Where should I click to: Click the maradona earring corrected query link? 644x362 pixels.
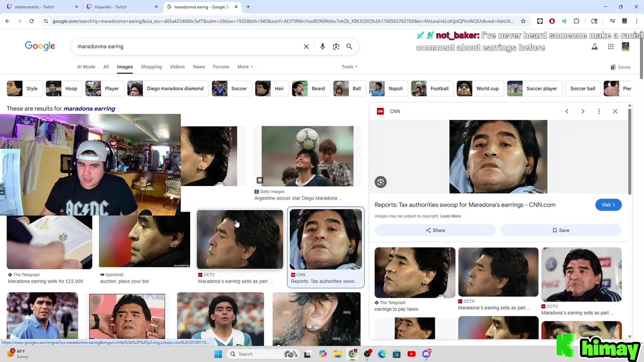pyautogui.click(x=89, y=109)
